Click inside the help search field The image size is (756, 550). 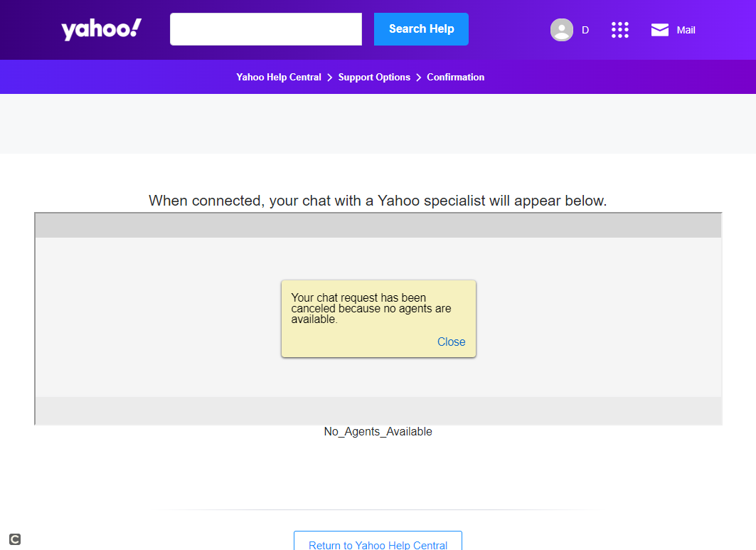click(x=266, y=29)
